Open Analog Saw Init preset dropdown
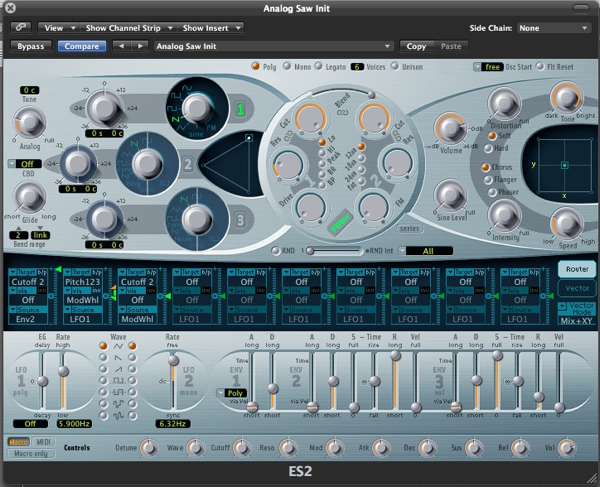The image size is (600, 487). [x=274, y=46]
